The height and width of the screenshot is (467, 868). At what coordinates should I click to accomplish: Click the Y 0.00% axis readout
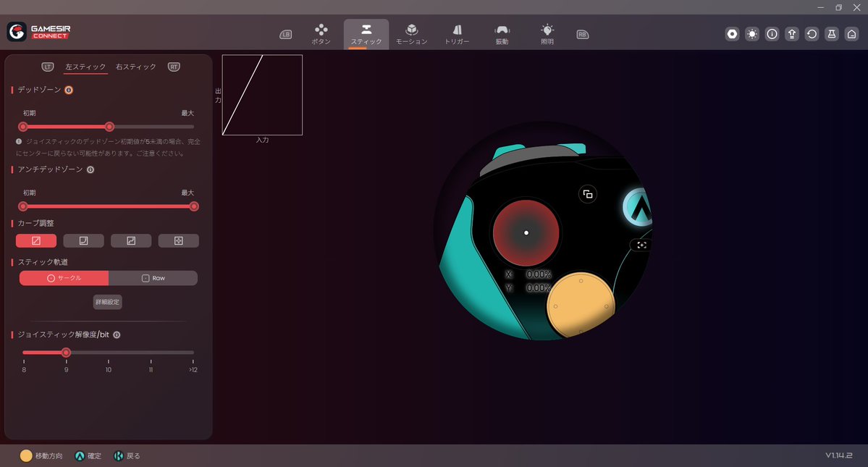[x=528, y=288]
